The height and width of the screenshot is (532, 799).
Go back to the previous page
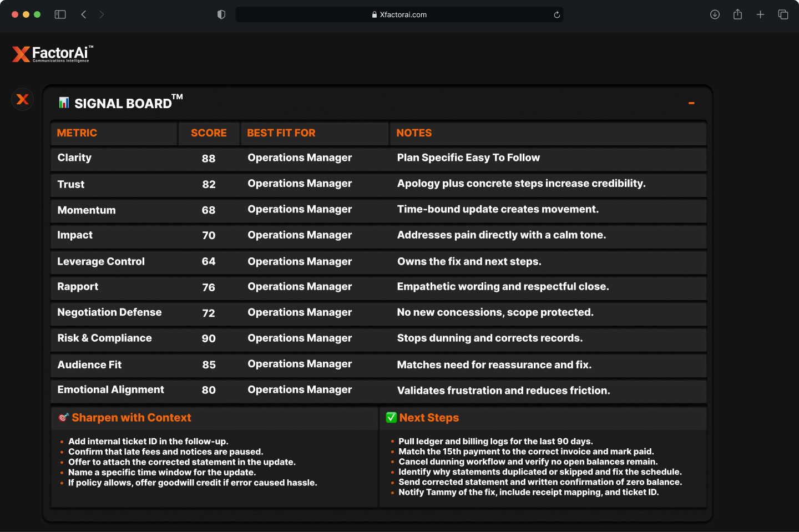[84, 14]
